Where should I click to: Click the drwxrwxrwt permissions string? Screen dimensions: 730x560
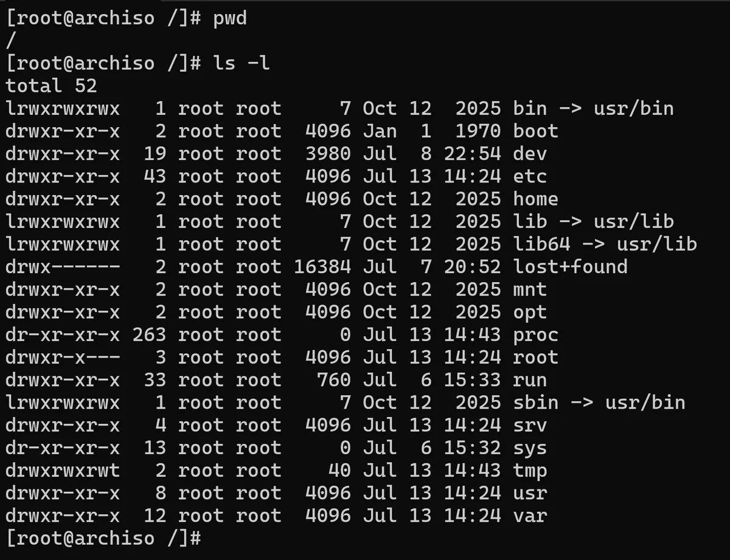point(63,471)
